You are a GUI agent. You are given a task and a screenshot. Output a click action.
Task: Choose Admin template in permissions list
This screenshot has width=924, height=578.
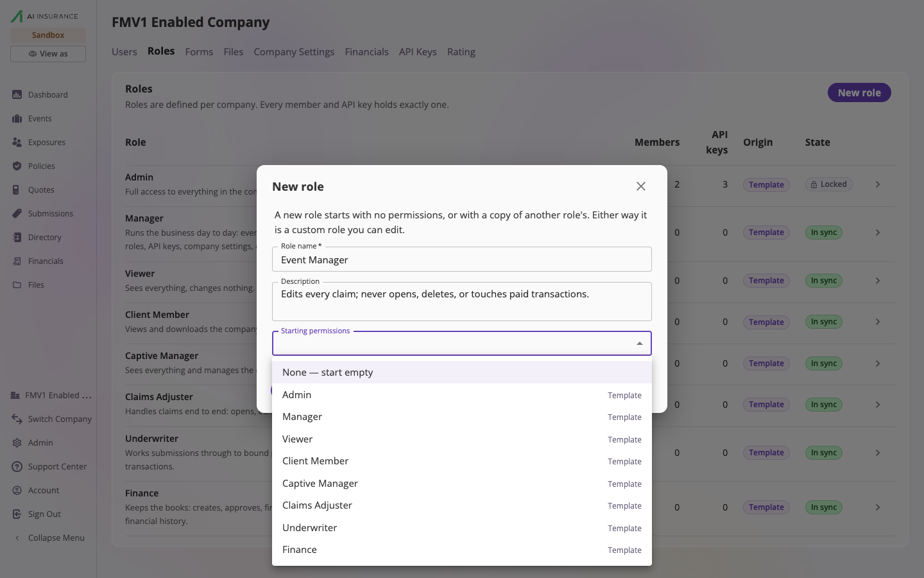[x=462, y=395]
